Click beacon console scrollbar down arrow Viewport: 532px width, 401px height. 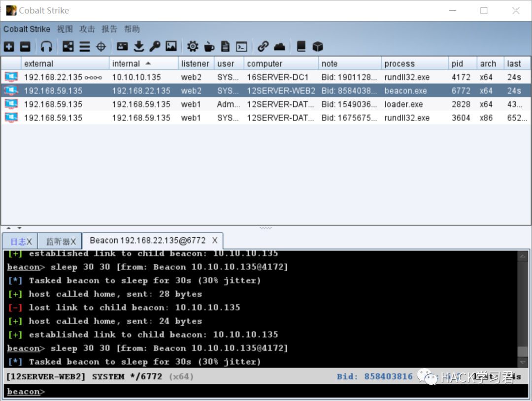[523, 362]
